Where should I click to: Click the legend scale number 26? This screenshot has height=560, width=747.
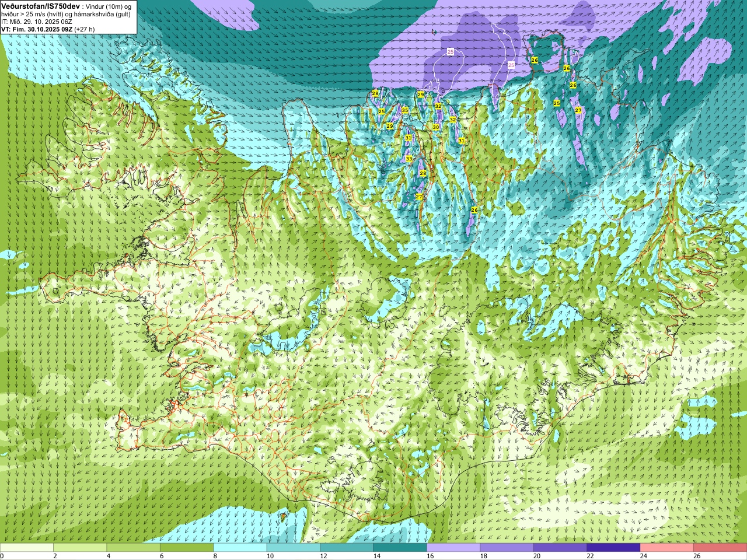697,556
